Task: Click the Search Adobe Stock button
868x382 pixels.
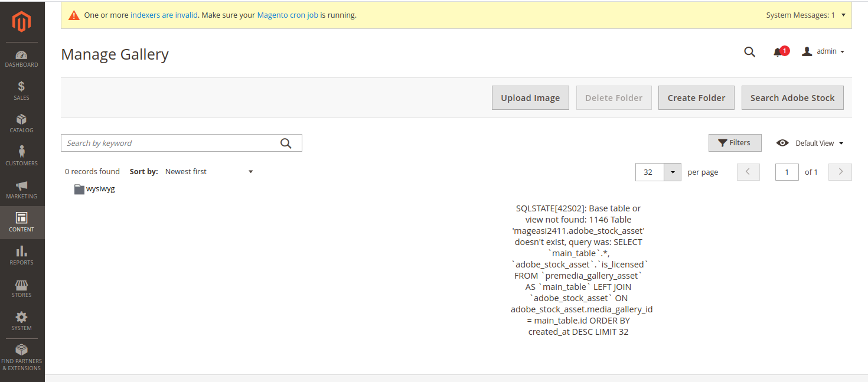Action: 792,97
